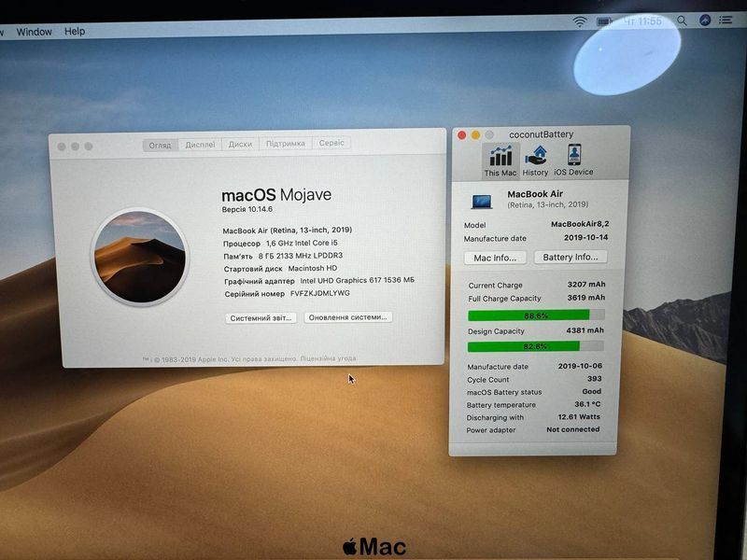This screenshot has width=747, height=560.
Task: Click the Macintosh HD value
Action: [x=313, y=268]
